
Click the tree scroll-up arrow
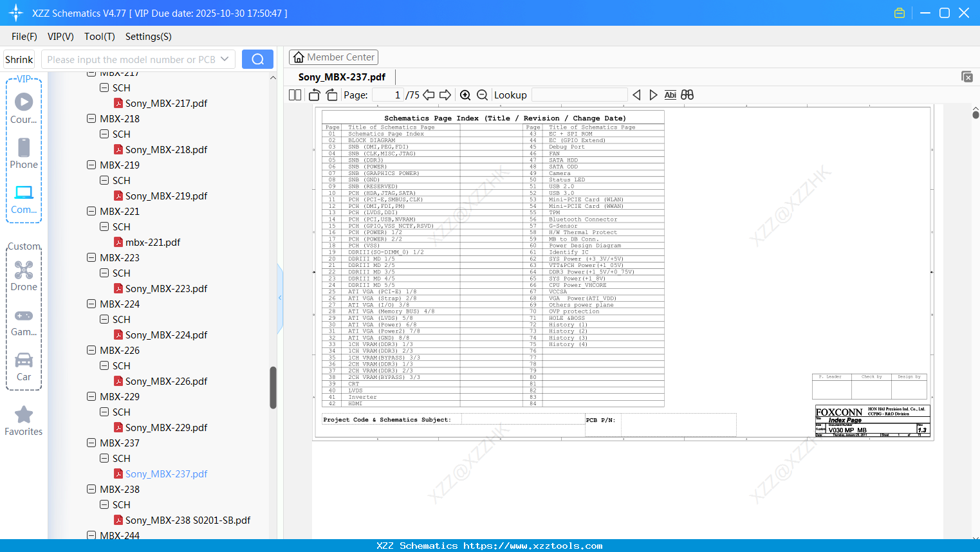(x=273, y=78)
